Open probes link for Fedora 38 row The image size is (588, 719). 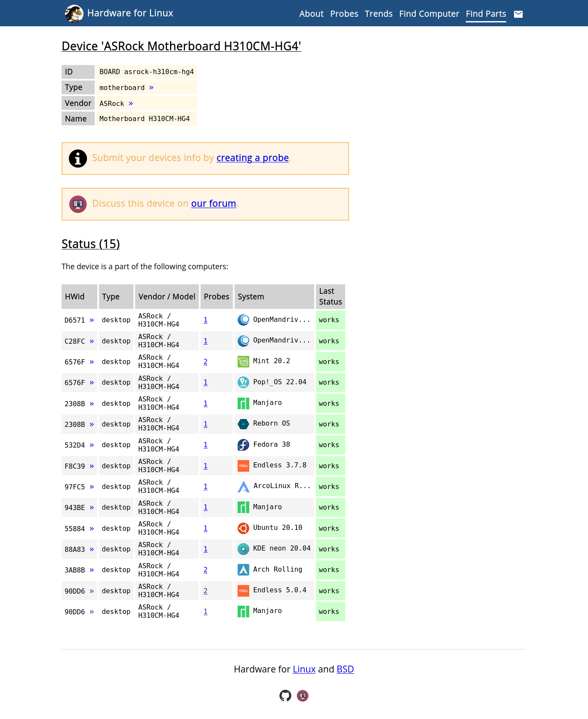click(x=205, y=445)
